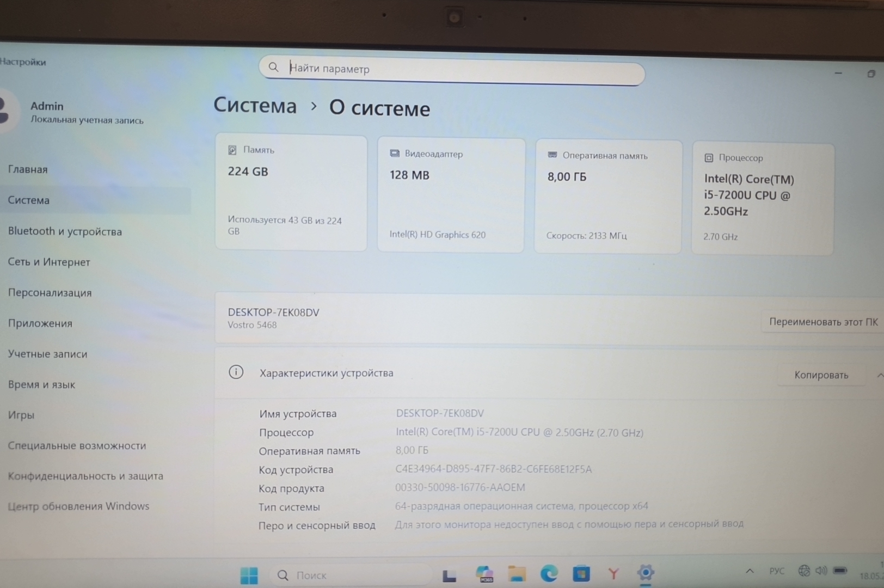Open Microsoft Store from the taskbar
This screenshot has height=588, width=884.
coord(581,573)
